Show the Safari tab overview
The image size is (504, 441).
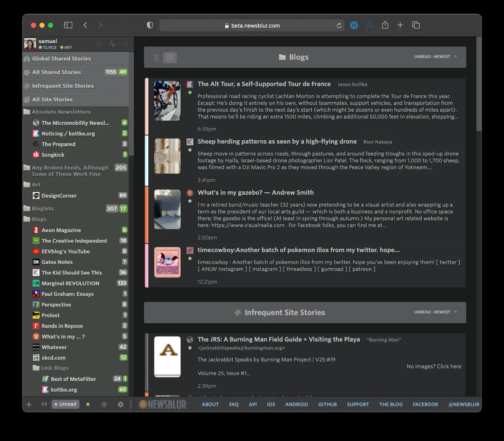click(416, 25)
